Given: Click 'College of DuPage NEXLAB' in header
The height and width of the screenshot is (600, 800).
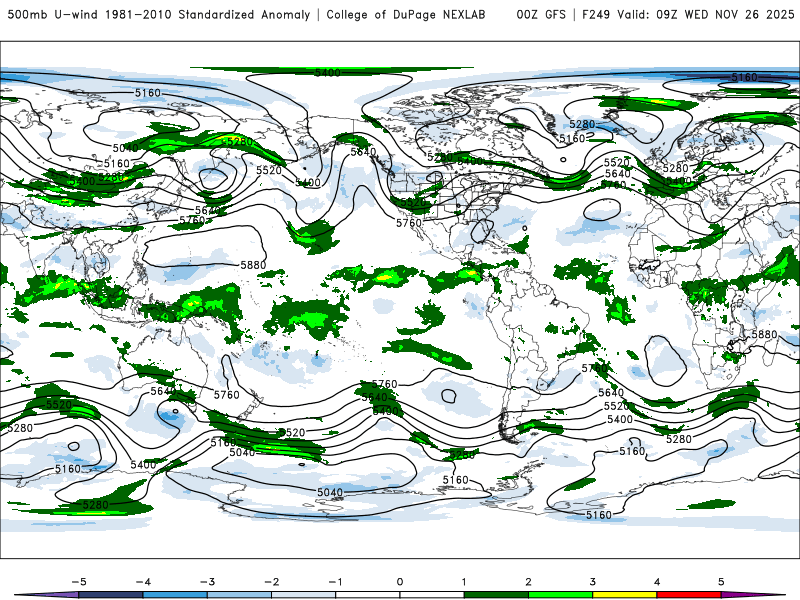Looking at the screenshot, I should pos(406,14).
